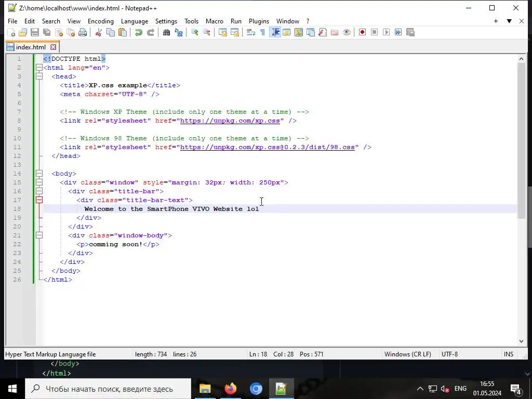Save the current file via toolbar
The image size is (532, 399).
pos(35,32)
